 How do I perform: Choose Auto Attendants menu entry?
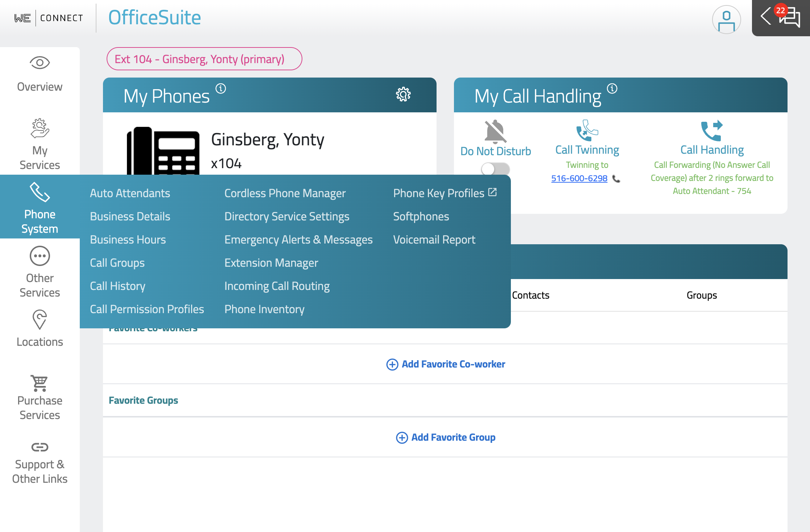(130, 193)
